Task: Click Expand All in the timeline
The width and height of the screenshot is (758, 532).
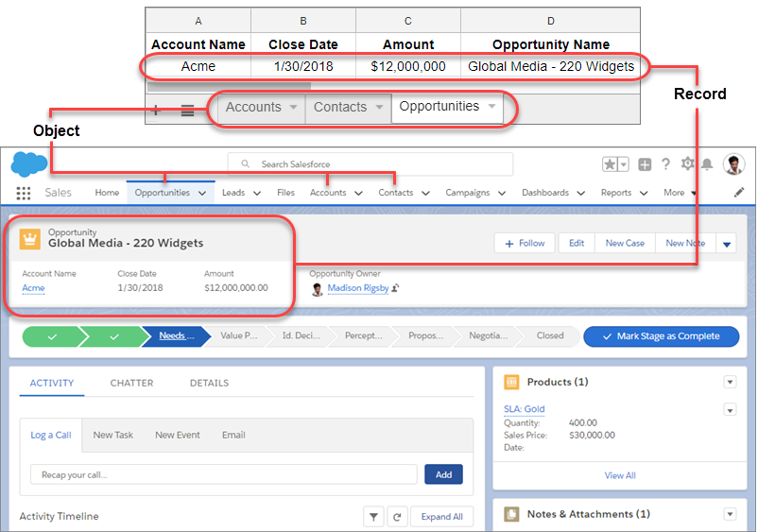Action: (x=441, y=517)
